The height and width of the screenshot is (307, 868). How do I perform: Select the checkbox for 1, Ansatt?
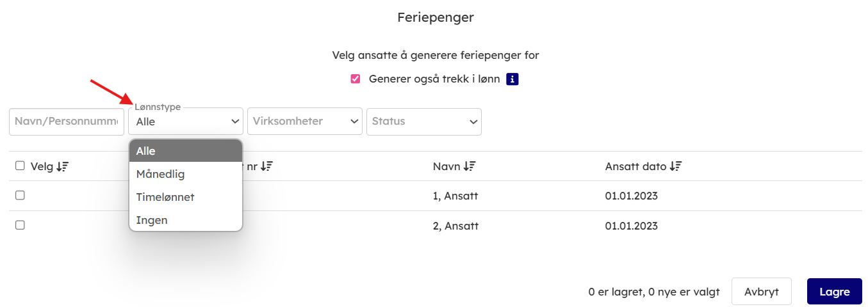(x=20, y=196)
